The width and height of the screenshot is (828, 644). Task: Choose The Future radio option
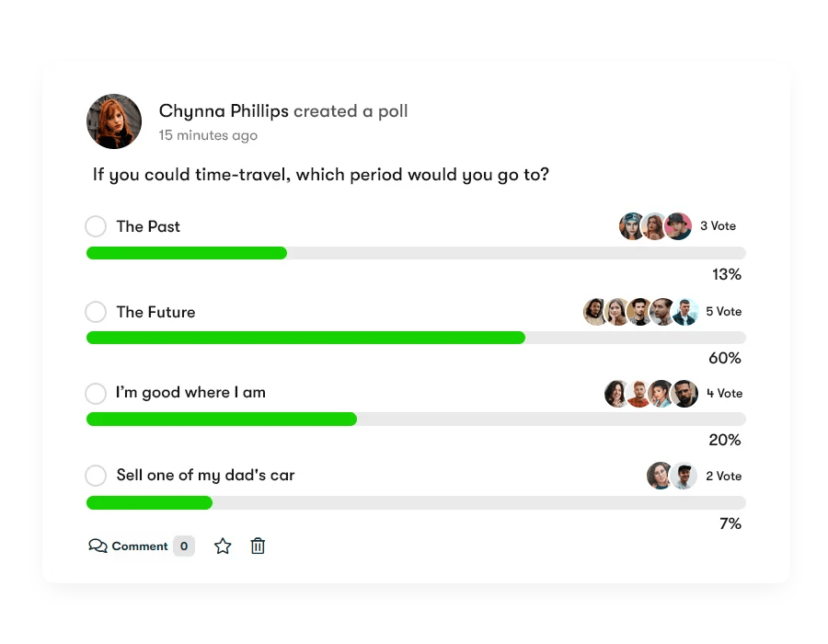pos(96,312)
